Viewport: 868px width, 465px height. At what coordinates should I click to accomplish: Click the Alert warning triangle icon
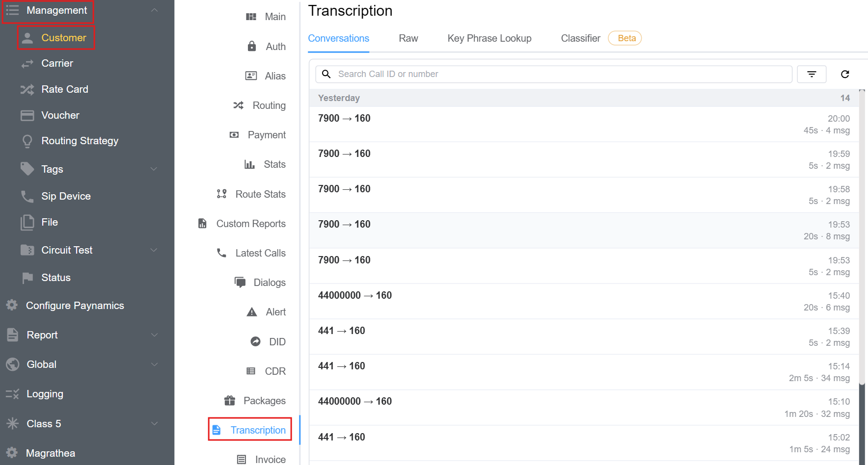[x=252, y=312]
